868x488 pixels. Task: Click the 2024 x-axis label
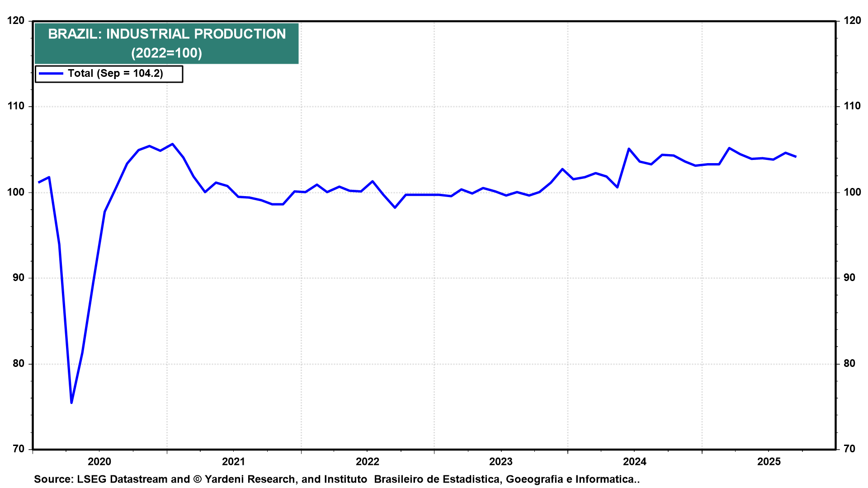tap(635, 462)
